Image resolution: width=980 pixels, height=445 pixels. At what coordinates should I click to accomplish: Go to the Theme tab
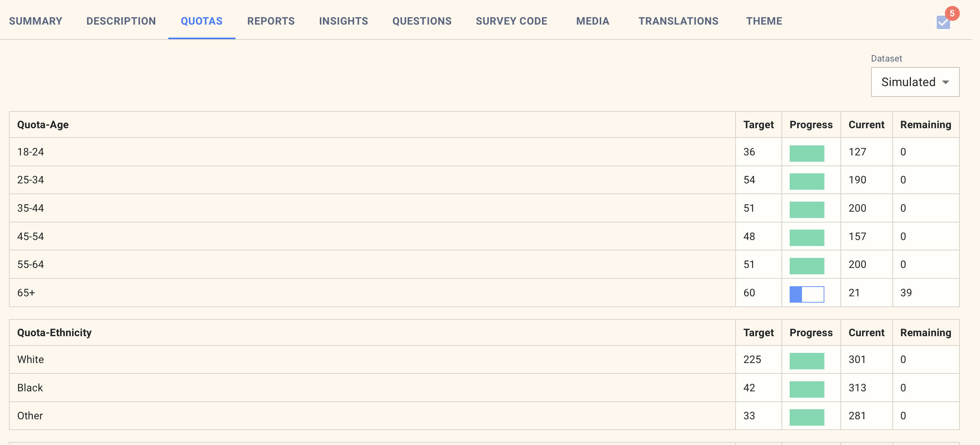click(x=764, y=21)
